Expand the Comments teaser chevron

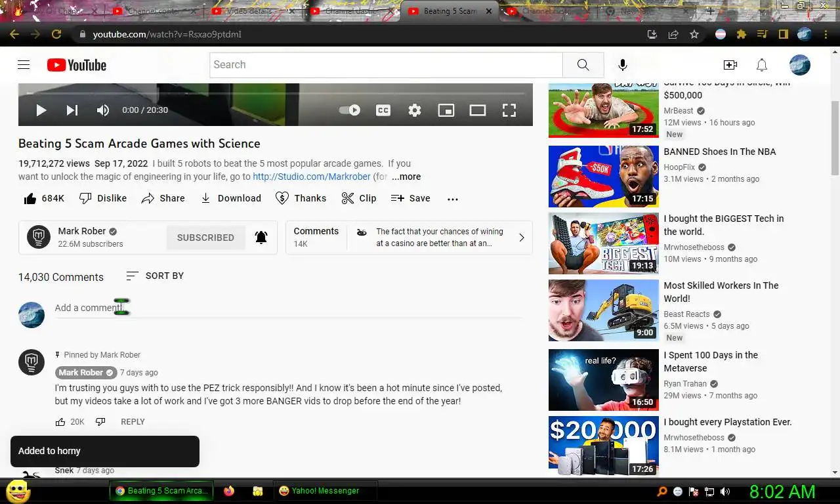522,238
